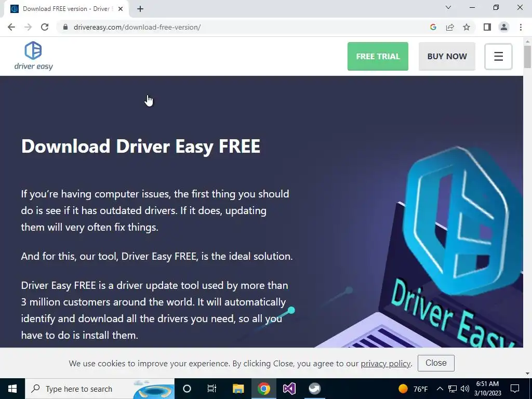Click the Driver Easy logo

pyautogui.click(x=34, y=56)
